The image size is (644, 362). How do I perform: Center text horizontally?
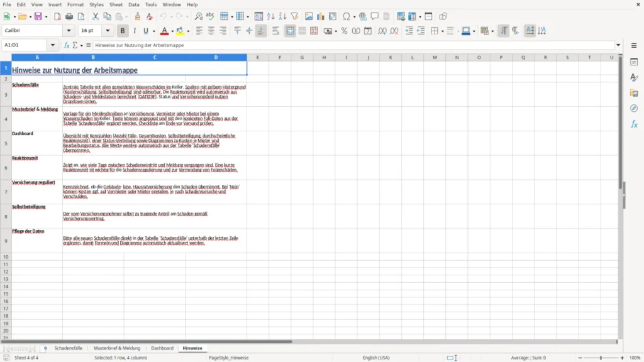coord(211,31)
